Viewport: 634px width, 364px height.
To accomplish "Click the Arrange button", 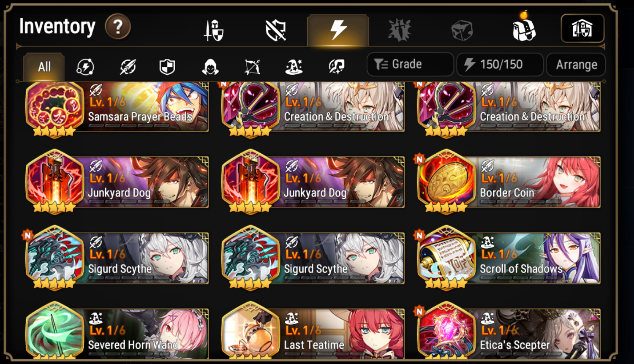I will (576, 65).
